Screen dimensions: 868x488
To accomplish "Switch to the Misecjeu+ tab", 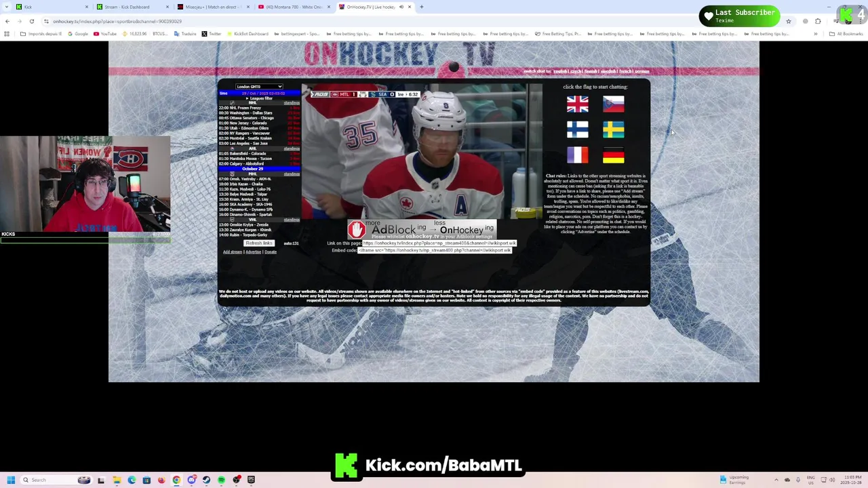I will coord(214,7).
